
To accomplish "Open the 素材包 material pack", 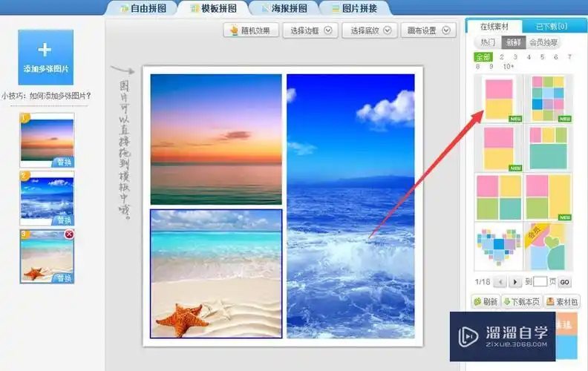I will [x=562, y=302].
